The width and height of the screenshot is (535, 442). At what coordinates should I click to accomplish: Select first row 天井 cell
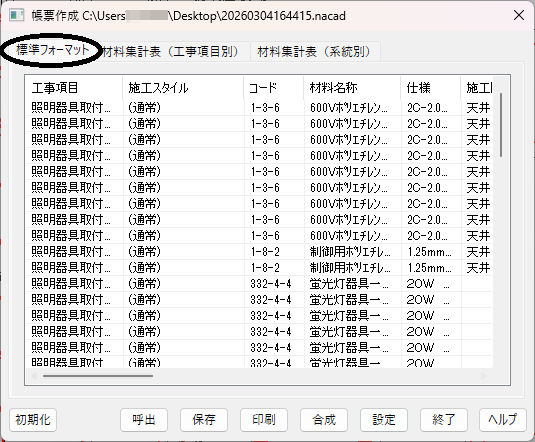pyautogui.click(x=478, y=108)
